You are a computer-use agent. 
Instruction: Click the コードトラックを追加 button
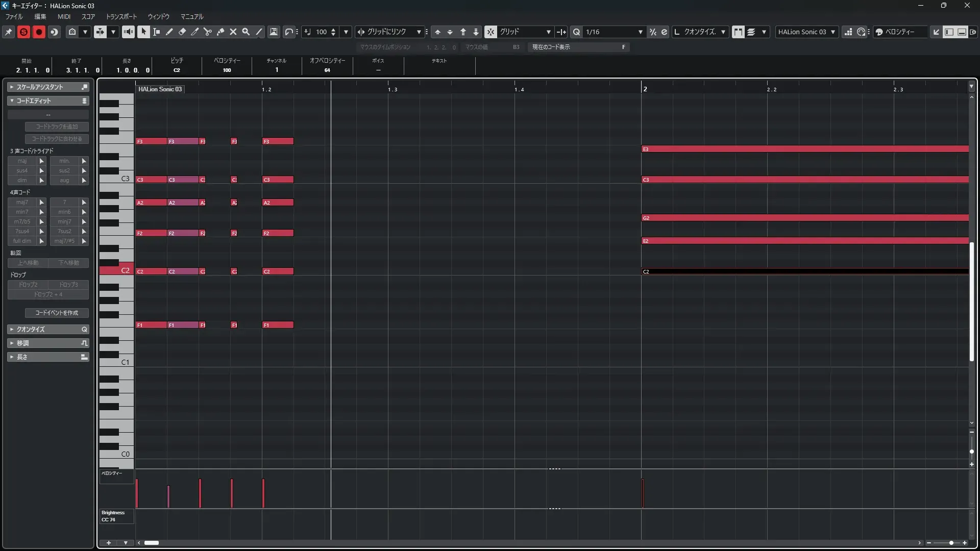coord(57,127)
